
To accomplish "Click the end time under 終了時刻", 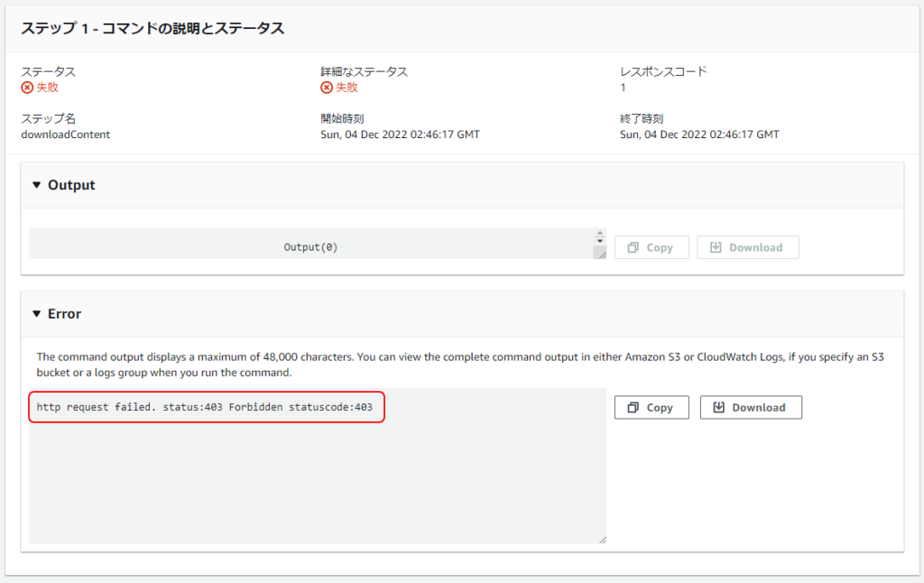I will 699,134.
